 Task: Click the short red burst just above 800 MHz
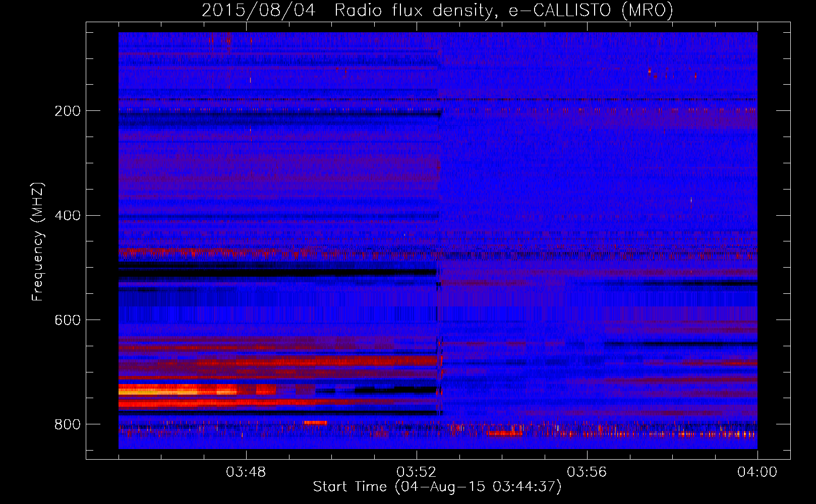pos(315,422)
